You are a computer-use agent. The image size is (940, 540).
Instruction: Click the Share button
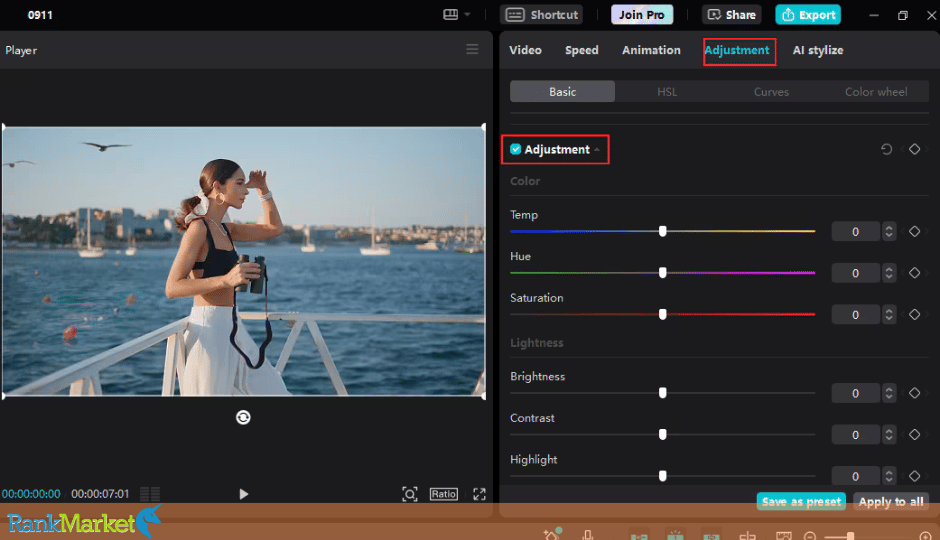tap(731, 14)
